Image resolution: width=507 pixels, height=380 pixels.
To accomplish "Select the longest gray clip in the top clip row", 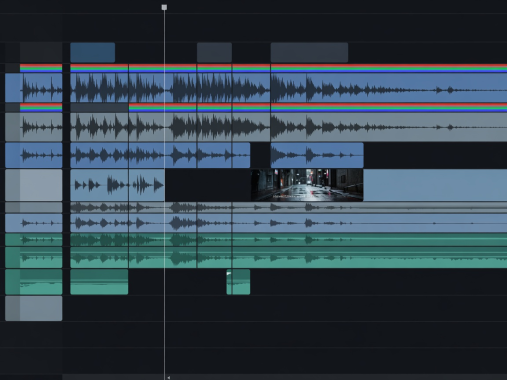I will (x=309, y=52).
